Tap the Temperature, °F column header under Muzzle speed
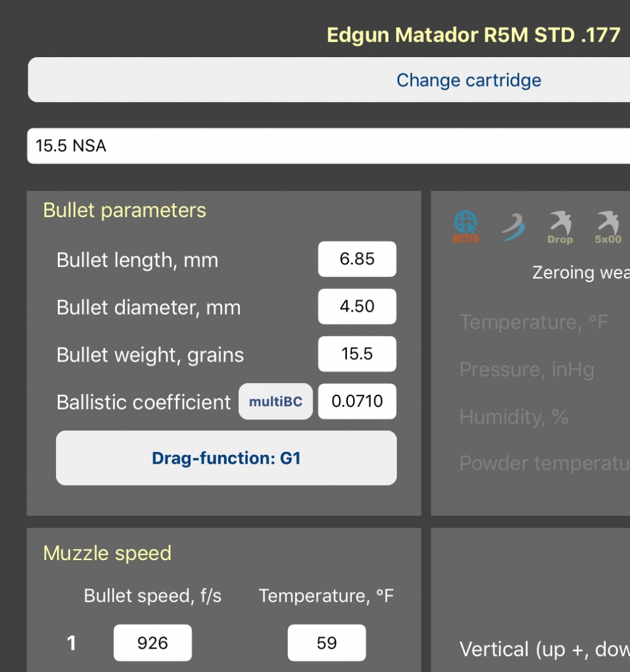The height and width of the screenshot is (672, 630). point(326,596)
